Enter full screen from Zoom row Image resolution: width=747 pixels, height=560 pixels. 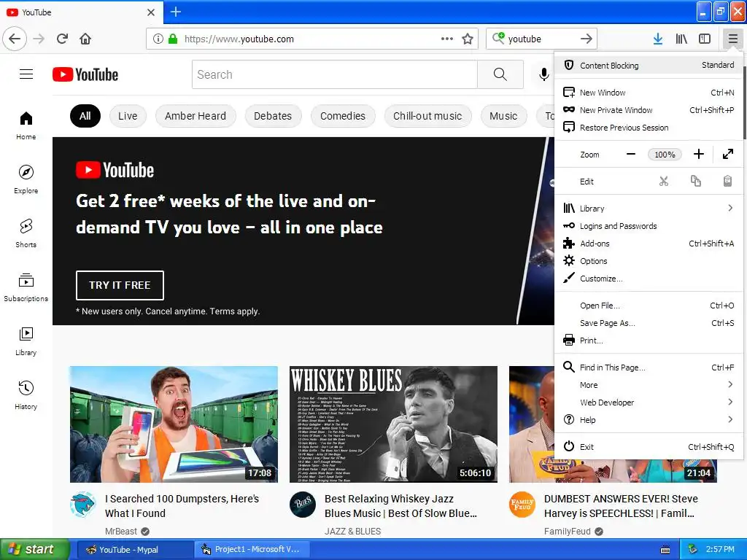pyautogui.click(x=727, y=155)
